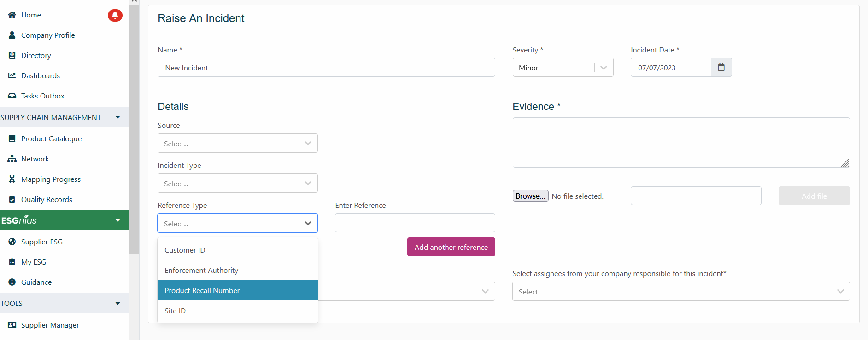Image resolution: width=868 pixels, height=340 pixels.
Task: Open the Incident Type dropdown
Action: point(237,184)
